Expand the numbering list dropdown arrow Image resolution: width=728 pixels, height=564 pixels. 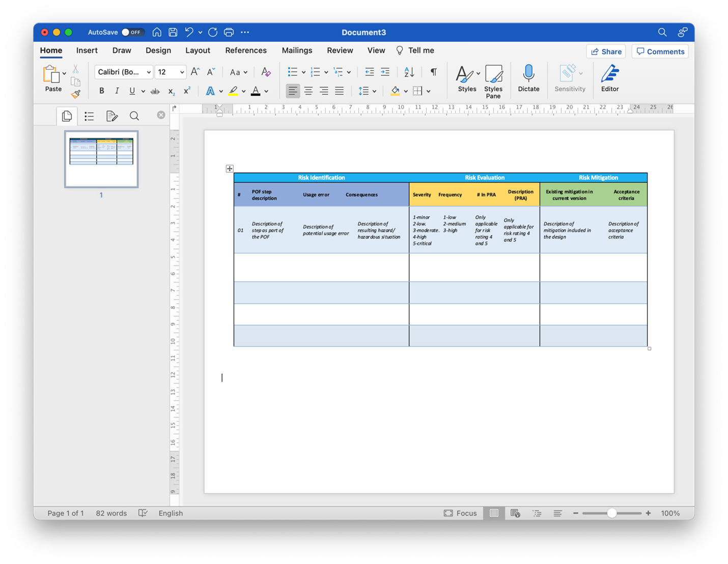[326, 72]
